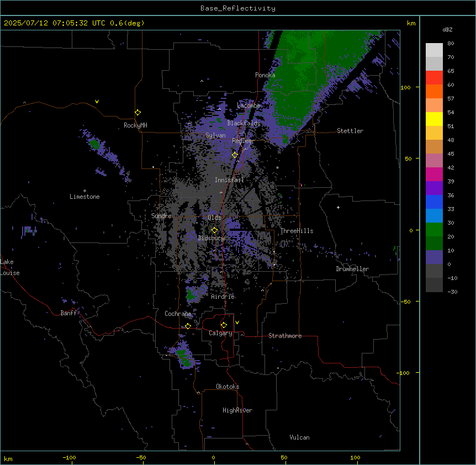The height and width of the screenshot is (465, 476).
Task: Click the green reflectivity echo southwest of Calgary
Action: (x=183, y=357)
